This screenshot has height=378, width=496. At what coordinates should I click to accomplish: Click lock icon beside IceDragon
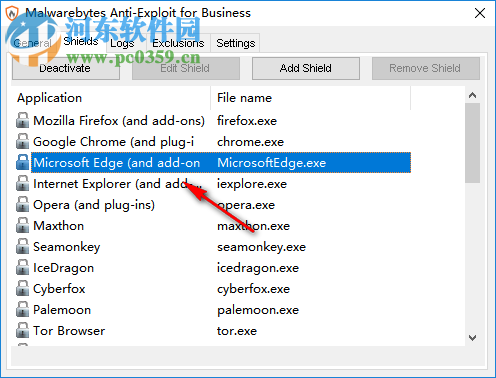coord(22,268)
